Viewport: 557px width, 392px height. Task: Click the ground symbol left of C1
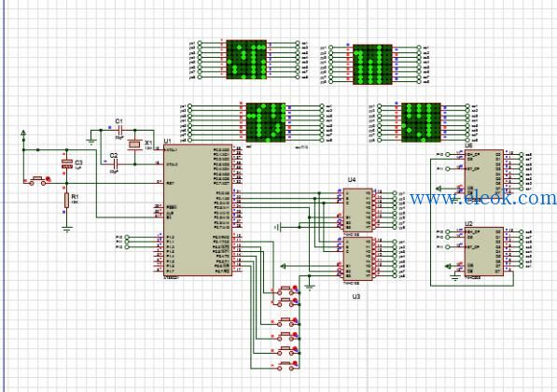(91, 142)
